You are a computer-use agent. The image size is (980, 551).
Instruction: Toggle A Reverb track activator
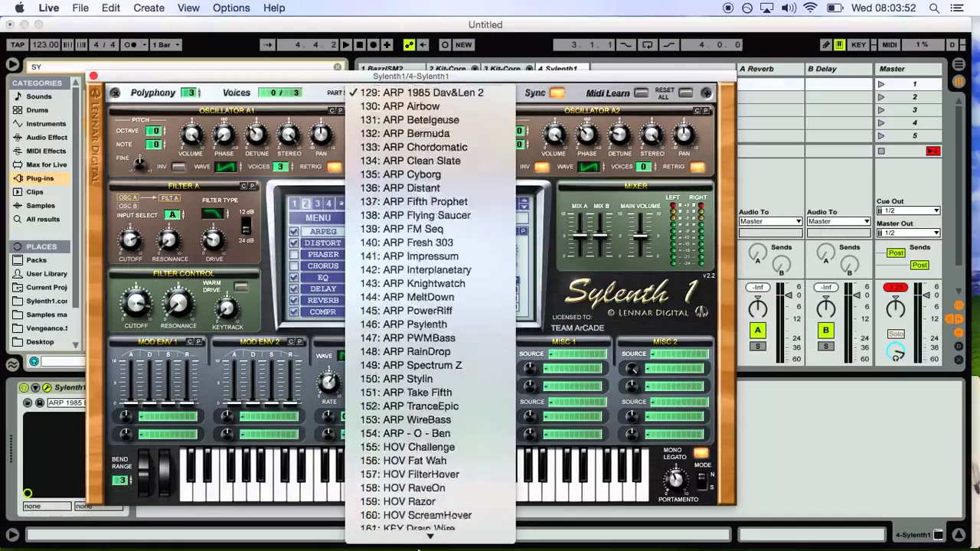coord(757,331)
